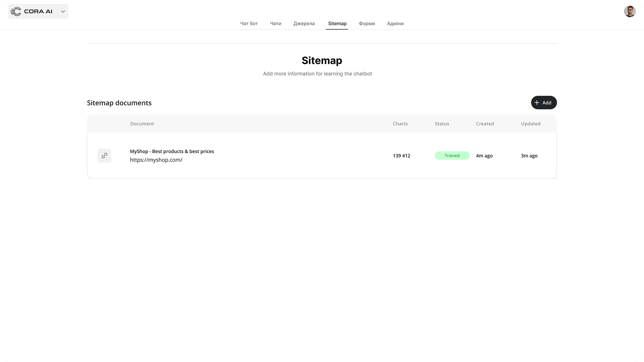Open the Форми tab
Screen dimensions: 644x362
pos(367,24)
